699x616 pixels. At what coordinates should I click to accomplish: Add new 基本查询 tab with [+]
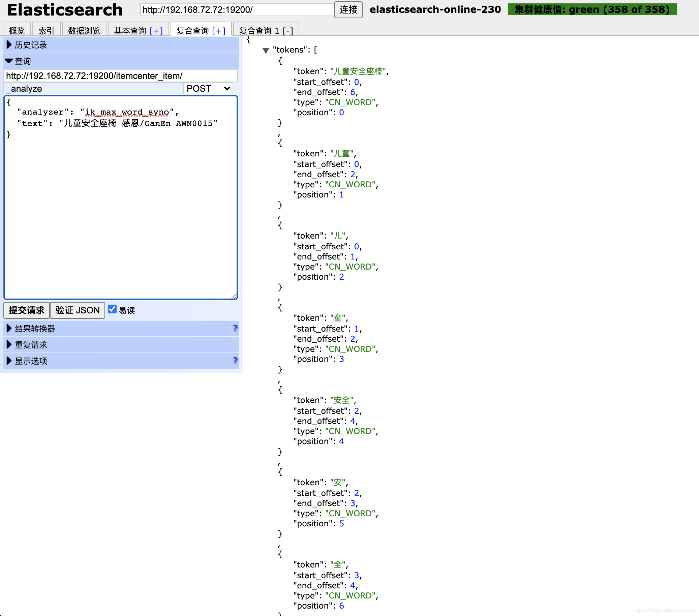tap(156, 31)
